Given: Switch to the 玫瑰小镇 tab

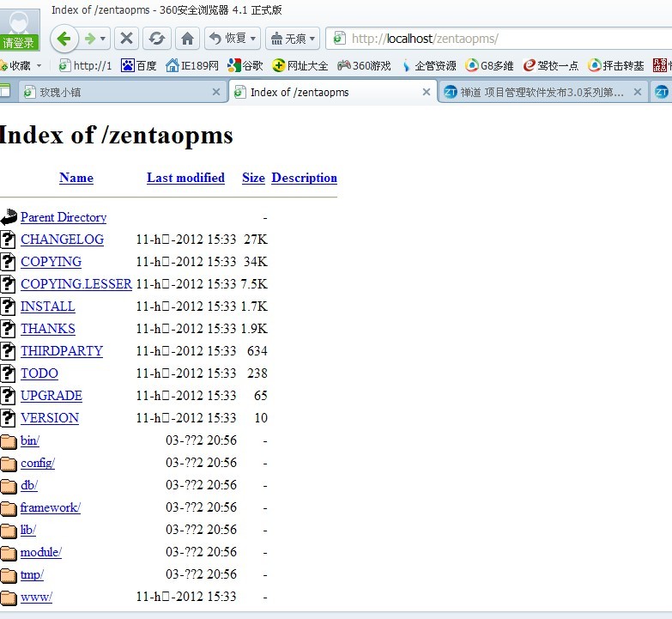Looking at the screenshot, I should click(60, 92).
